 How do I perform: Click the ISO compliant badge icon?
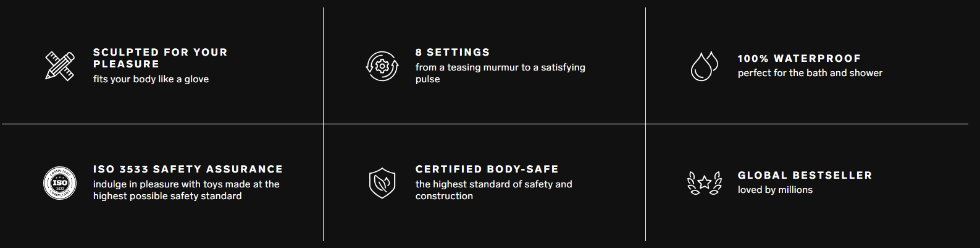(60, 183)
